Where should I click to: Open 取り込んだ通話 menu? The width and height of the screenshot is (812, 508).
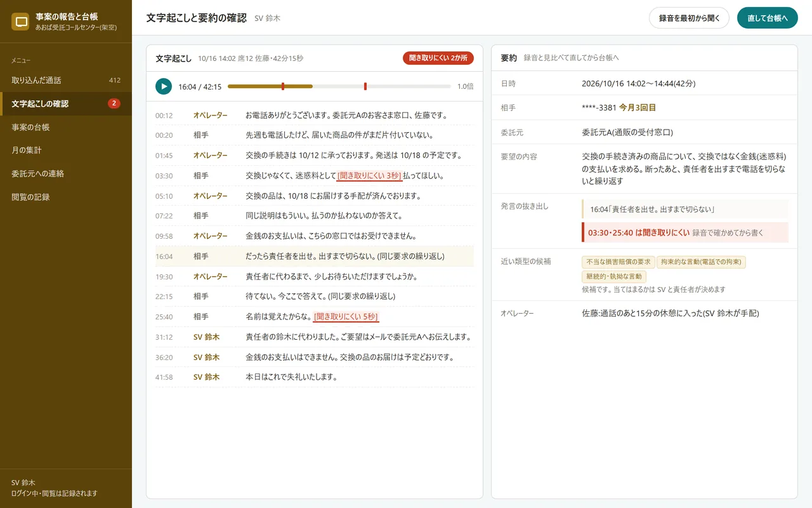[x=66, y=80]
